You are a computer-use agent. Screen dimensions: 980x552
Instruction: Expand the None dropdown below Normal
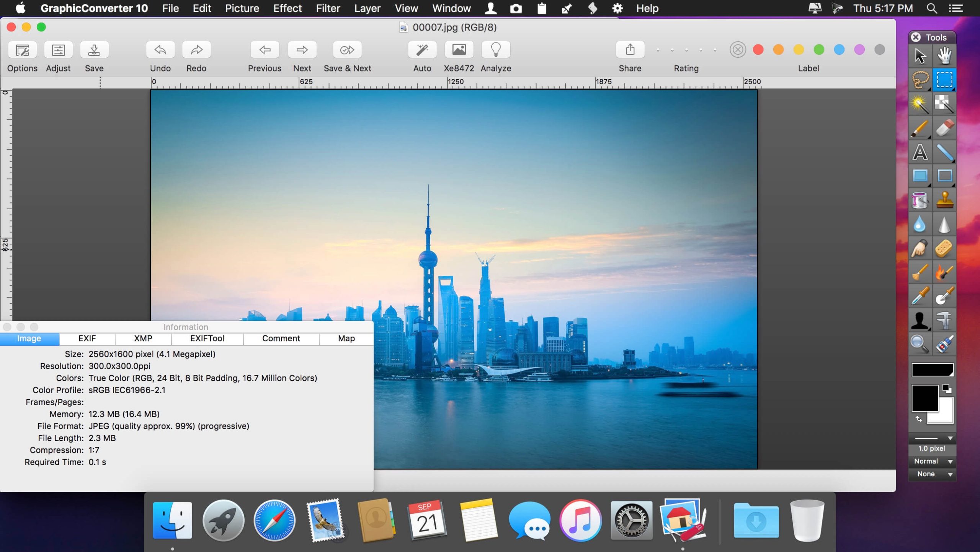tap(932, 474)
